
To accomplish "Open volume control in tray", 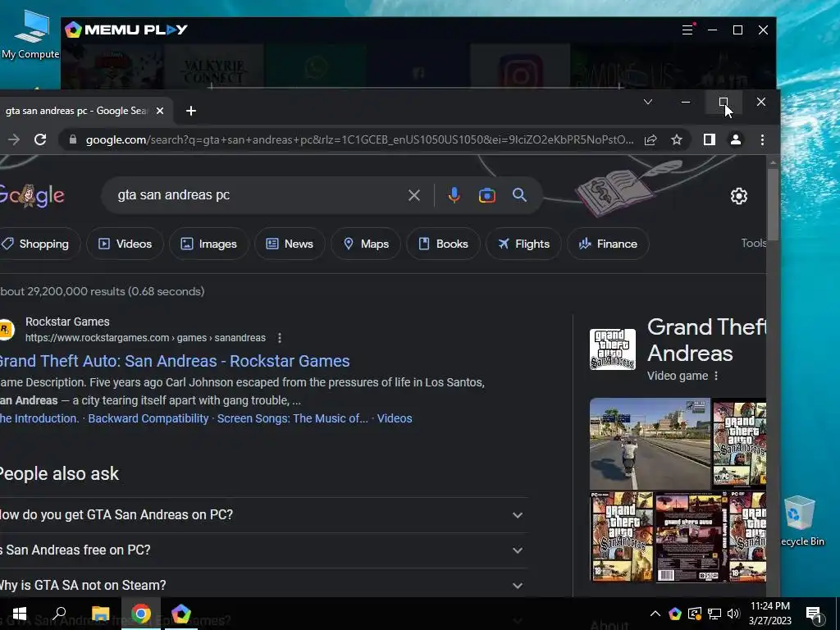I will click(733, 614).
